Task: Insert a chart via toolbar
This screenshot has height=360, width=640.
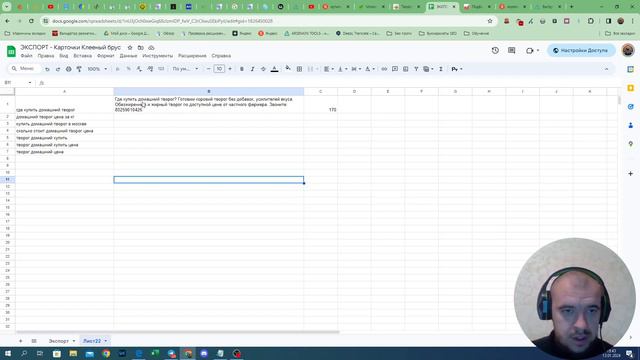Action: tap(405, 69)
